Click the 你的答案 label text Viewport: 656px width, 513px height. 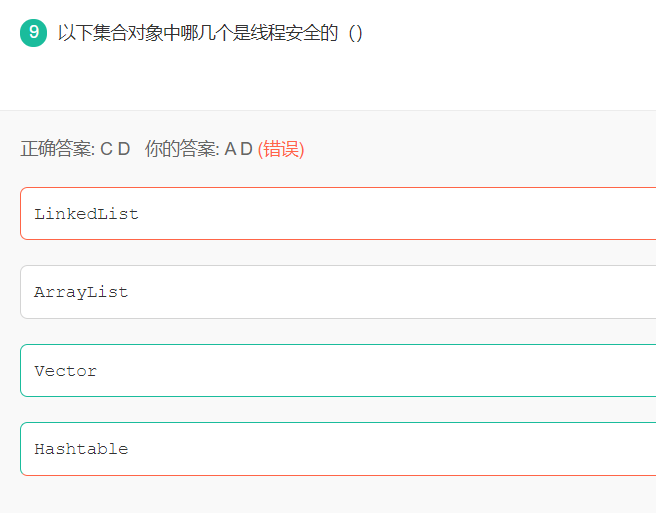pyautogui.click(x=182, y=149)
